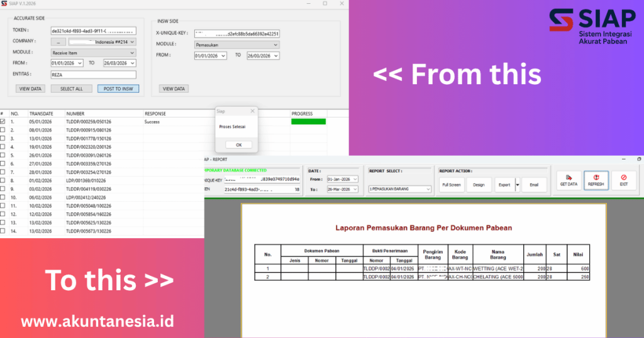Viewport: 644px width, 338px height.
Task: Close the Siap dialog with X icon
Action: 253,111
